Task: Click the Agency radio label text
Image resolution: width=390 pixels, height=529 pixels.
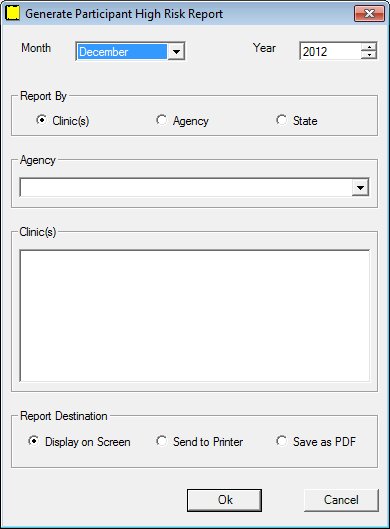Action: click(191, 121)
